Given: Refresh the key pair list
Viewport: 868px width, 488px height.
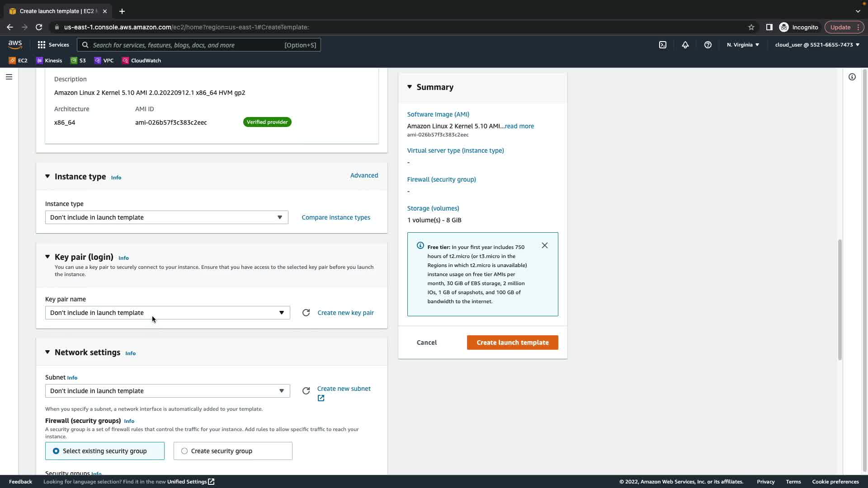Looking at the screenshot, I should pyautogui.click(x=306, y=313).
